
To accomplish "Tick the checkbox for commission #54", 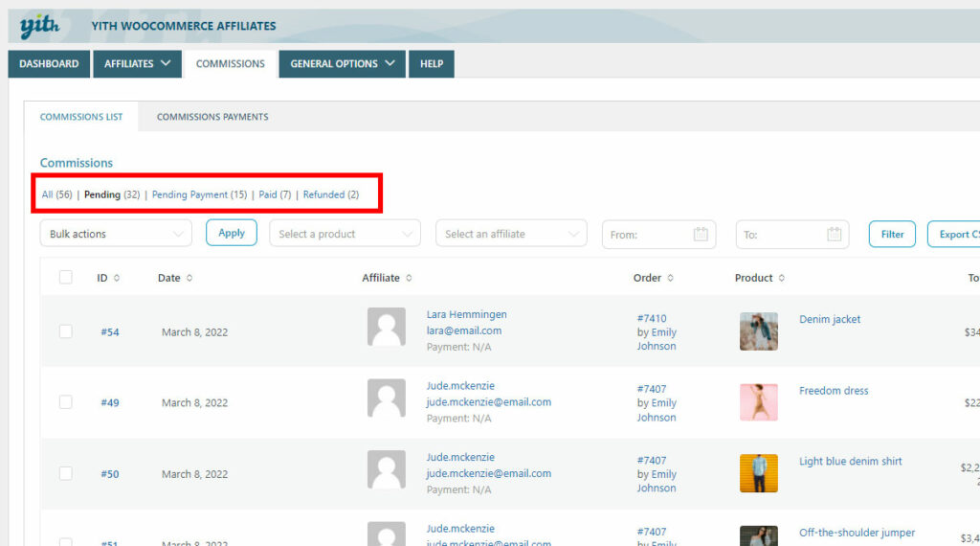I will (65, 331).
